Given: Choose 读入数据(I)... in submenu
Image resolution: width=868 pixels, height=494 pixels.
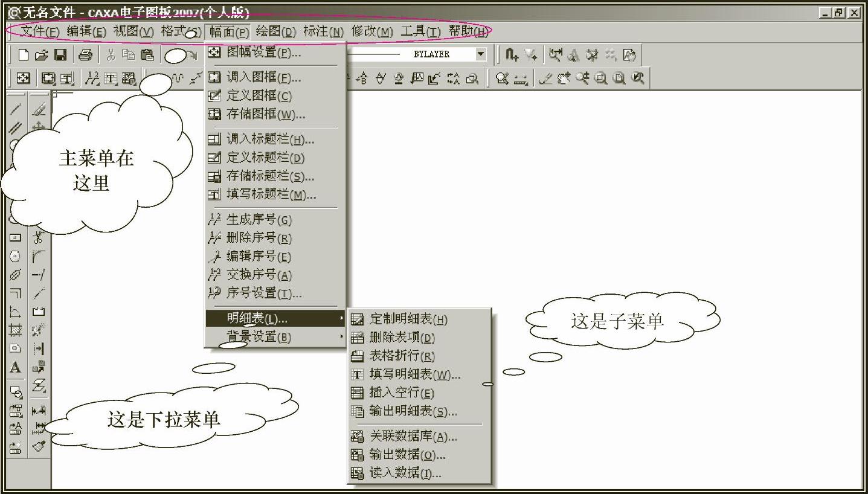Looking at the screenshot, I should 420,473.
